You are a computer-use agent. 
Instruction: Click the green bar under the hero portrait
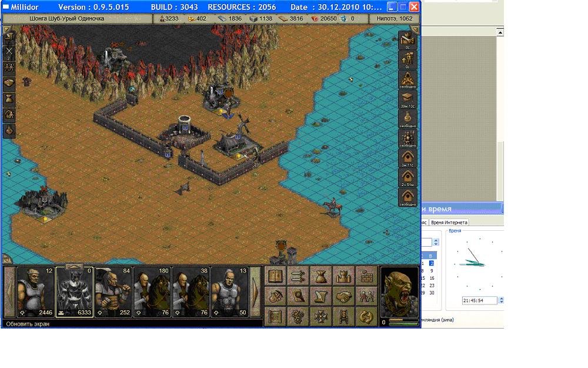[403, 323]
